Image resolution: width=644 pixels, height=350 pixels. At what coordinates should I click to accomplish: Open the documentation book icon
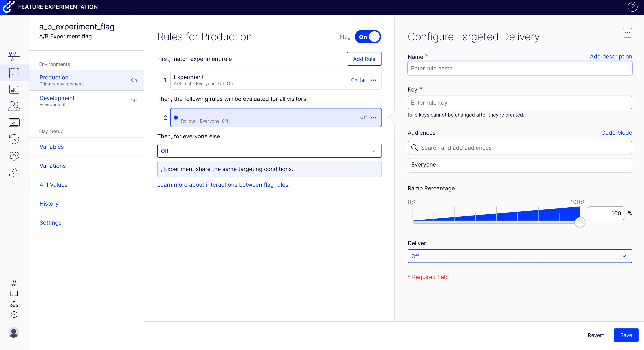click(14, 294)
